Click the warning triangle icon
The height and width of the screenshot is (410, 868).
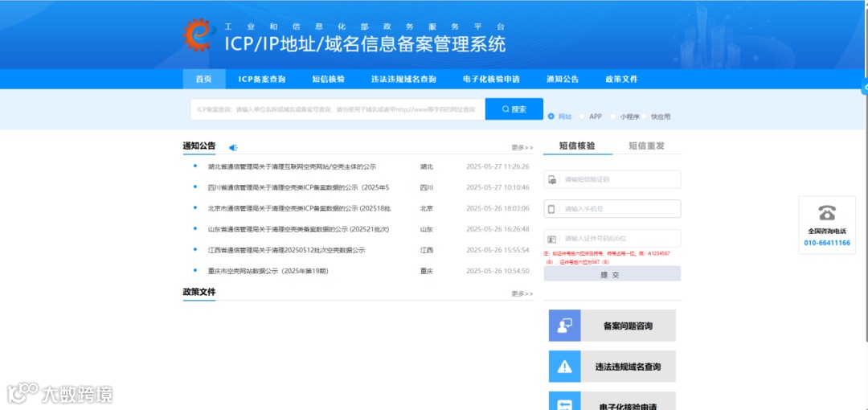(x=565, y=367)
